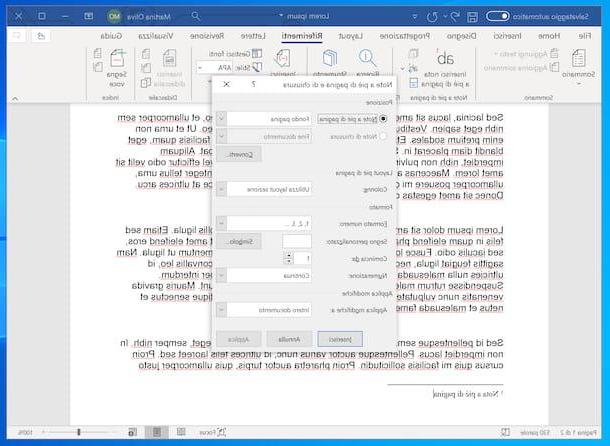
Task: Open the Strumento di ricerca books icon
Action: (330, 58)
